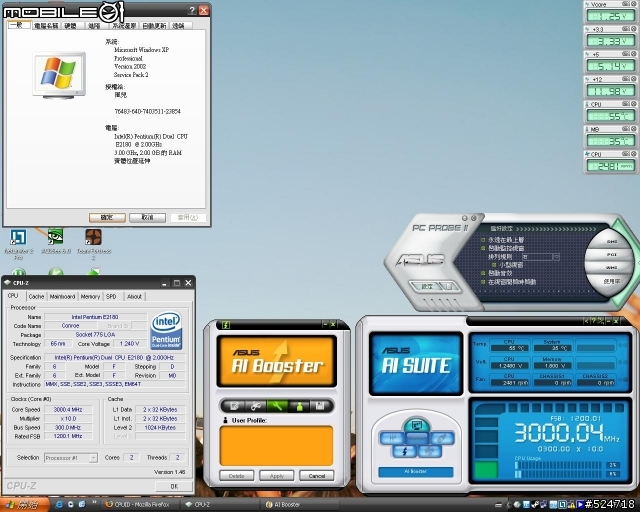Click the CPU temperature monitor panel settings icon
Screen dimensions: 640x512
coord(626,104)
